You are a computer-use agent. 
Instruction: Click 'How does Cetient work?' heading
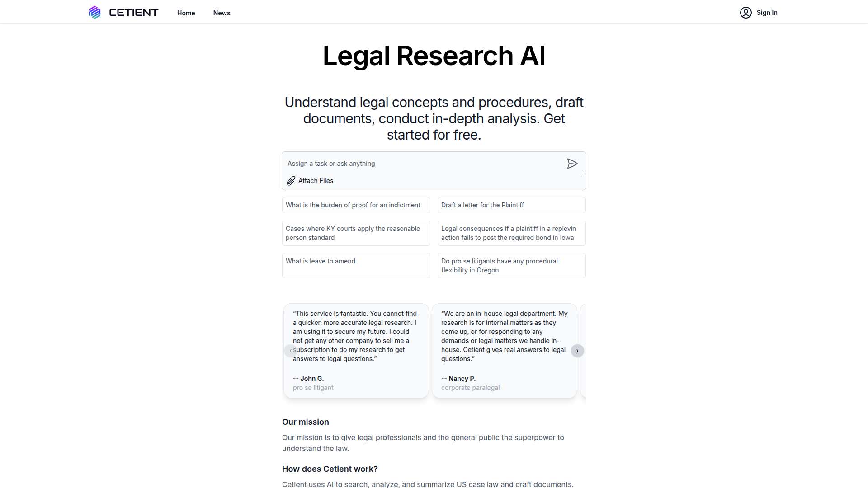[x=330, y=469]
